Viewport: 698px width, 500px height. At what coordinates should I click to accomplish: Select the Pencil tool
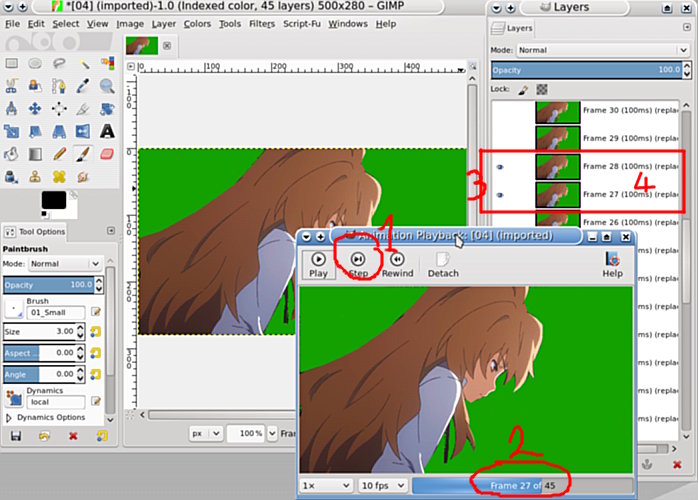pos(59,154)
